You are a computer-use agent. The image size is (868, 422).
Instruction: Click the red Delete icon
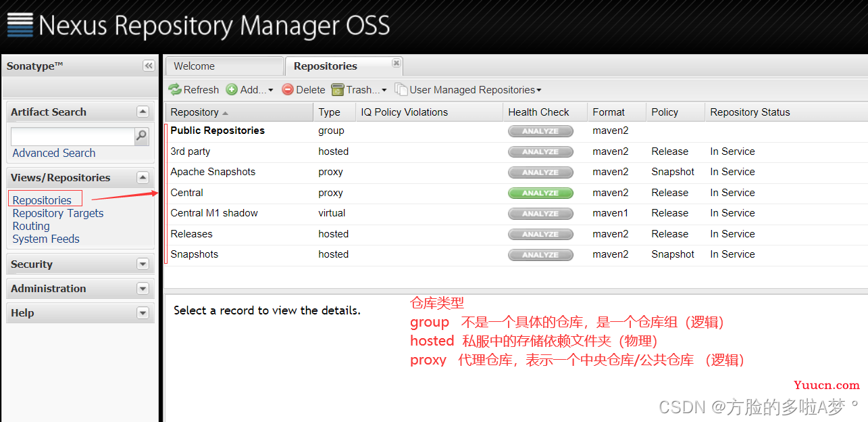click(x=288, y=89)
